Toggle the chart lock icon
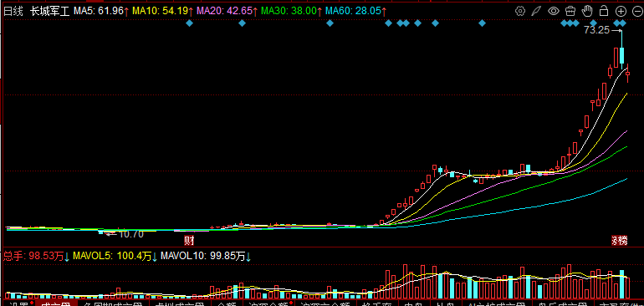This screenshot has height=306, width=644. coord(604,11)
